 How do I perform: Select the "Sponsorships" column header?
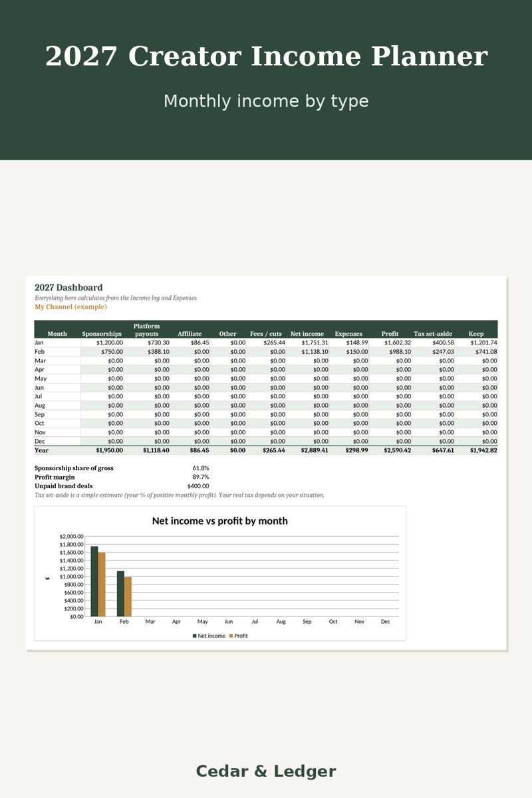102,334
